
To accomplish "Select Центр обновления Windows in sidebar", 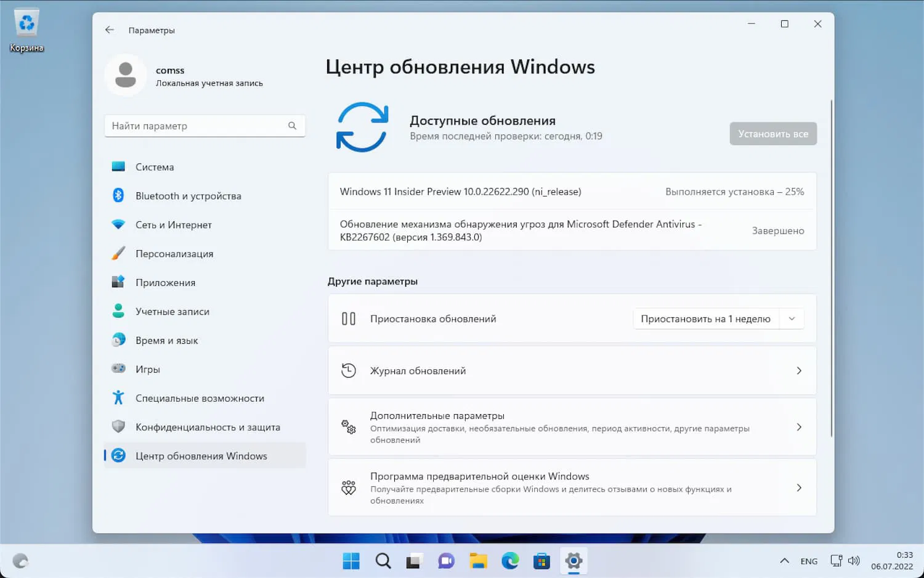I will [x=201, y=455].
